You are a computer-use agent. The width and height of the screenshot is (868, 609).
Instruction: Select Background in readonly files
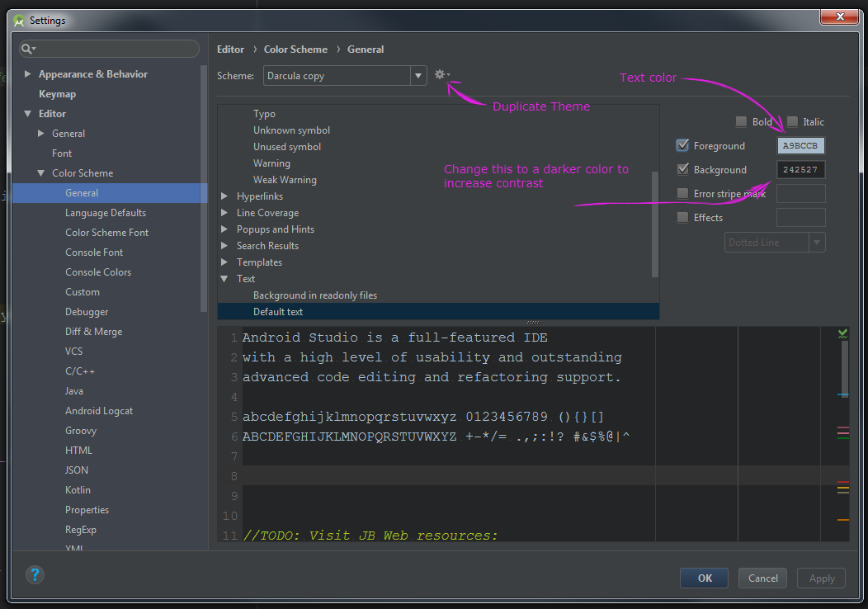point(315,295)
